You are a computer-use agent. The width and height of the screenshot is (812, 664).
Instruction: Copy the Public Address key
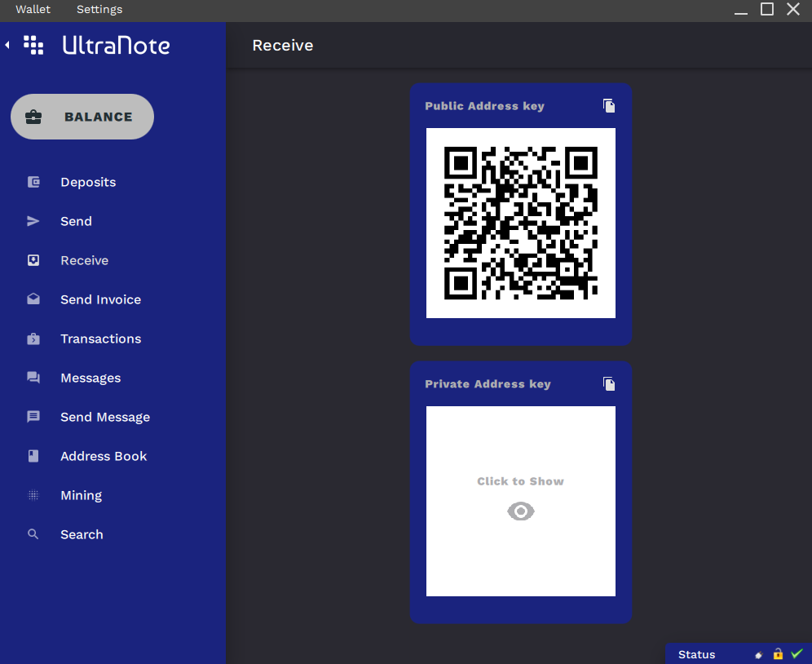pos(609,106)
